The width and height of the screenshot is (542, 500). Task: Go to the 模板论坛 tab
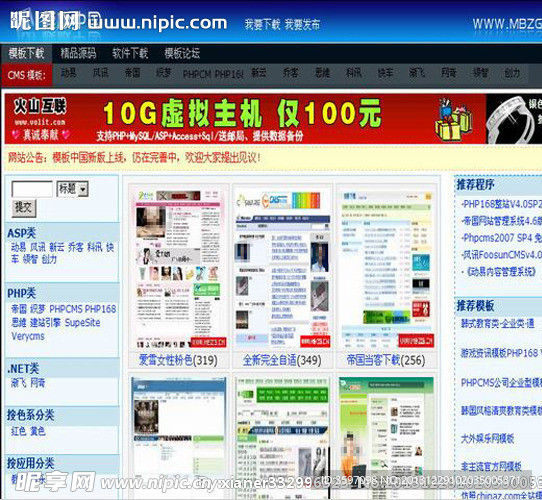[x=182, y=54]
